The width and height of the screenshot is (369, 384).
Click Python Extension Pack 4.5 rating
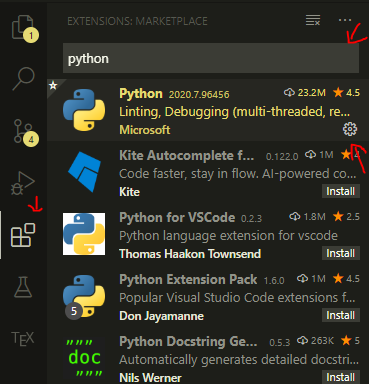(347, 279)
